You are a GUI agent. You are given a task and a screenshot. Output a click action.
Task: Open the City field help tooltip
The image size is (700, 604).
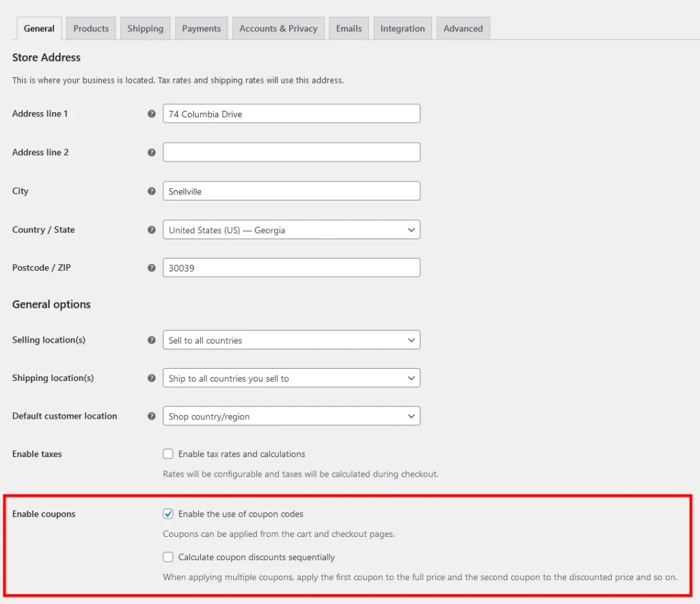pyautogui.click(x=152, y=191)
